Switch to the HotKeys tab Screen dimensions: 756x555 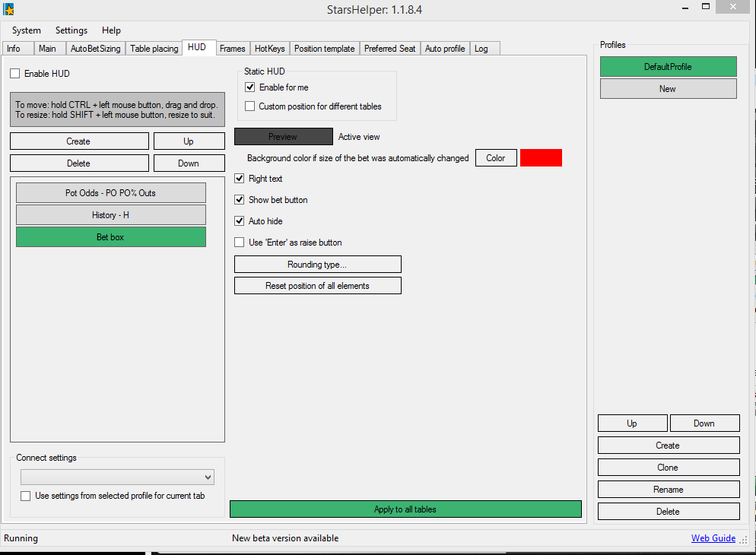pyautogui.click(x=269, y=49)
